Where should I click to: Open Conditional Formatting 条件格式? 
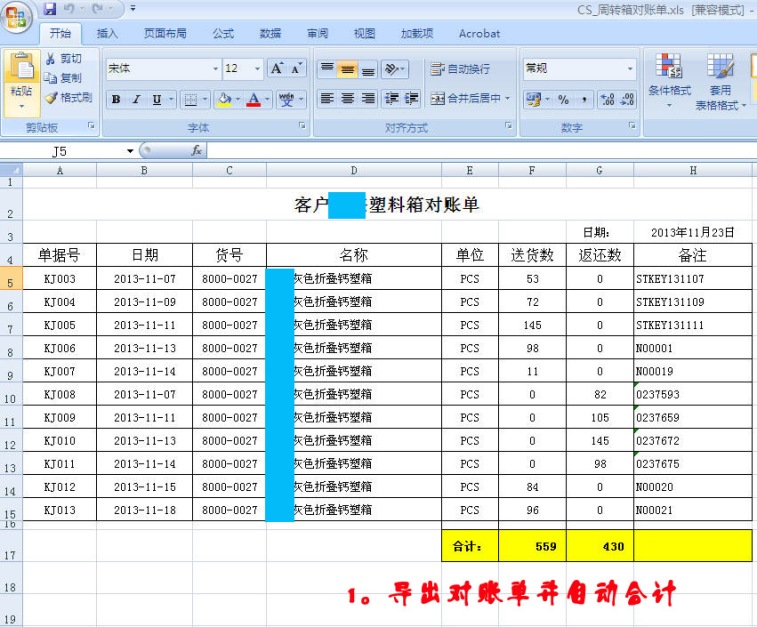coord(669,80)
